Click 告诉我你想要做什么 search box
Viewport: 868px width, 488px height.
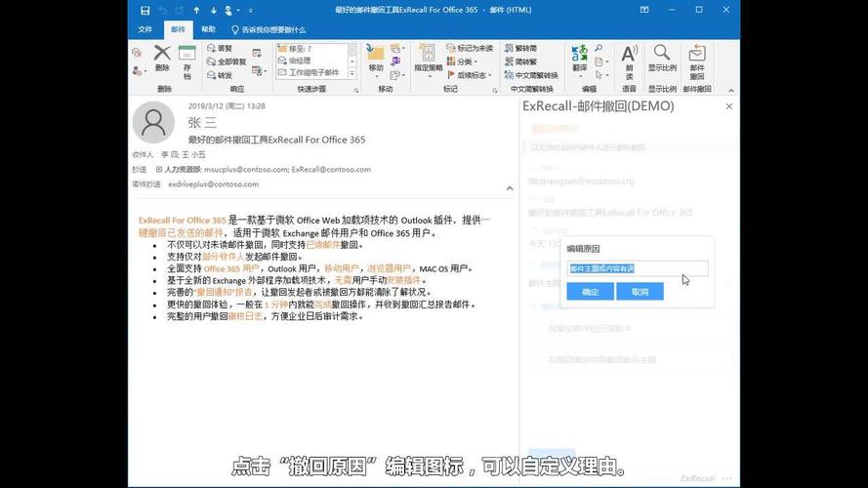pyautogui.click(x=269, y=30)
